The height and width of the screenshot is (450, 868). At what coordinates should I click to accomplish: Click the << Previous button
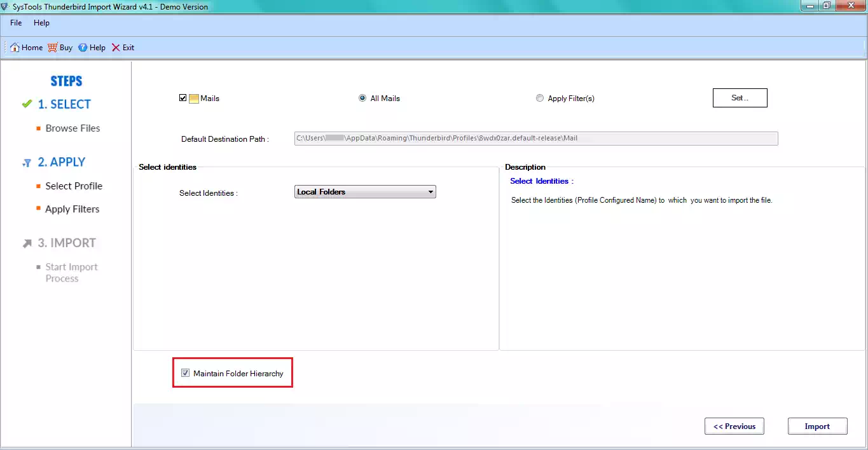point(734,426)
